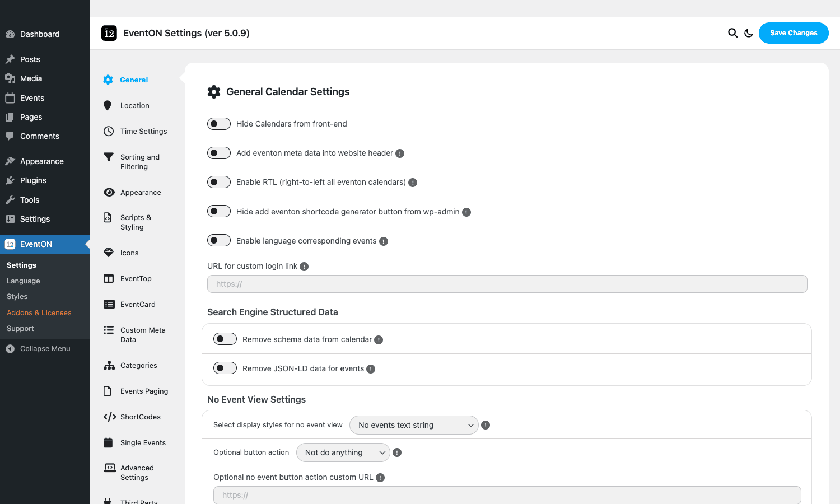Click info icon next to meta data header option

[400, 153]
